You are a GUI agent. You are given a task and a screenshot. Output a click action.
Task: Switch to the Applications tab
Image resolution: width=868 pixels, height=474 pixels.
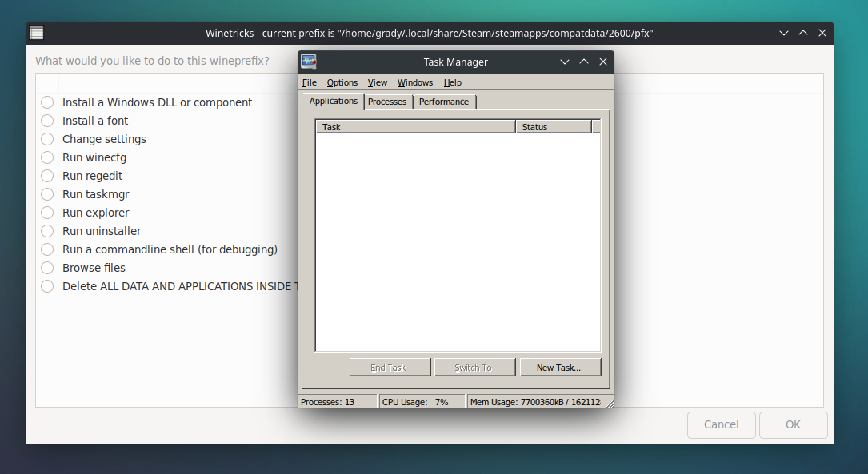pyautogui.click(x=334, y=102)
